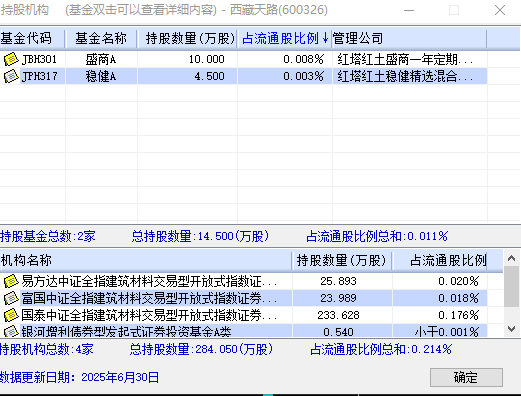Select fund code JPH317
521x396 pixels.
[x=39, y=76]
